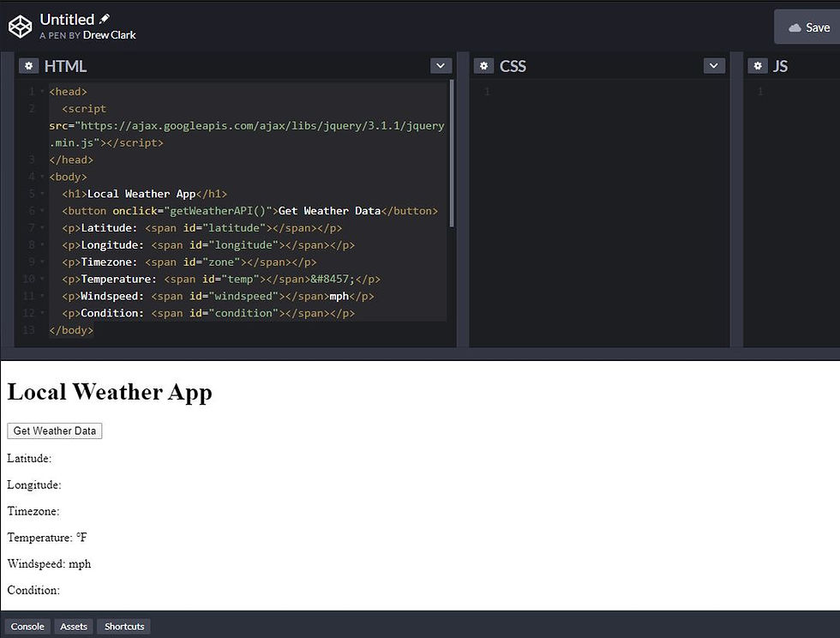Fold the h1 line 5 arrow
The width and height of the screenshot is (840, 638).
pyautogui.click(x=42, y=194)
